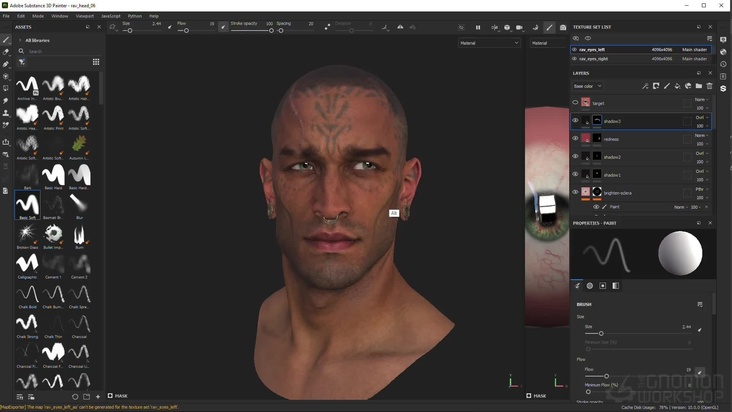
Task: Select the Smudge tool in left toolbar
Action: pos(6,100)
